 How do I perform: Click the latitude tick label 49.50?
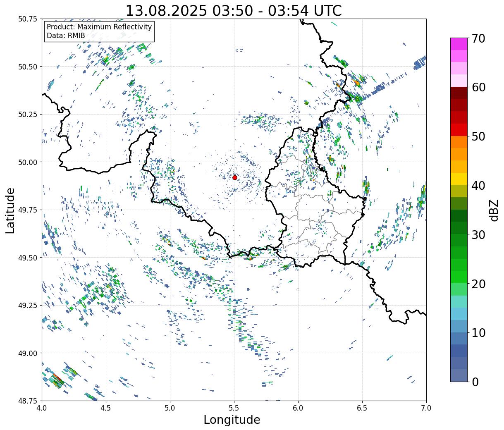pyautogui.click(x=28, y=258)
